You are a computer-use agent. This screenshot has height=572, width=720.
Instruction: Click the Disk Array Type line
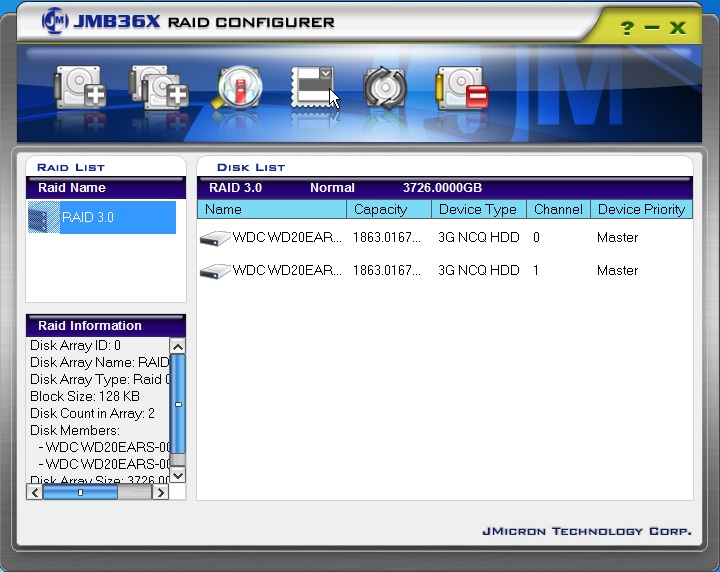[x=100, y=379]
